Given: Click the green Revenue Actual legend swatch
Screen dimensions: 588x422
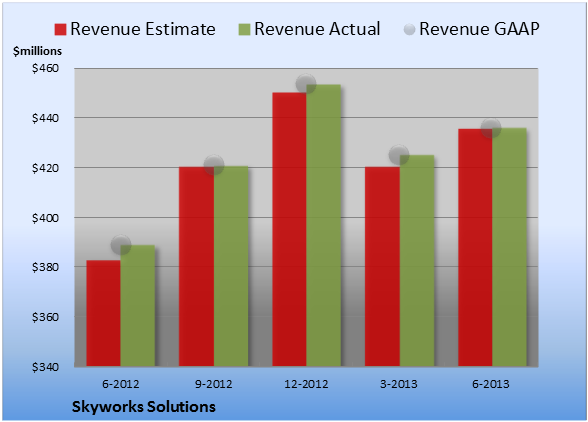Looking at the screenshot, I should click(244, 29).
